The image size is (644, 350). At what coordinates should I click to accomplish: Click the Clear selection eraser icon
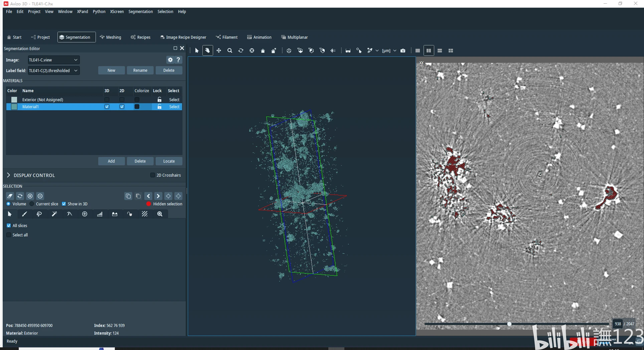point(10,196)
